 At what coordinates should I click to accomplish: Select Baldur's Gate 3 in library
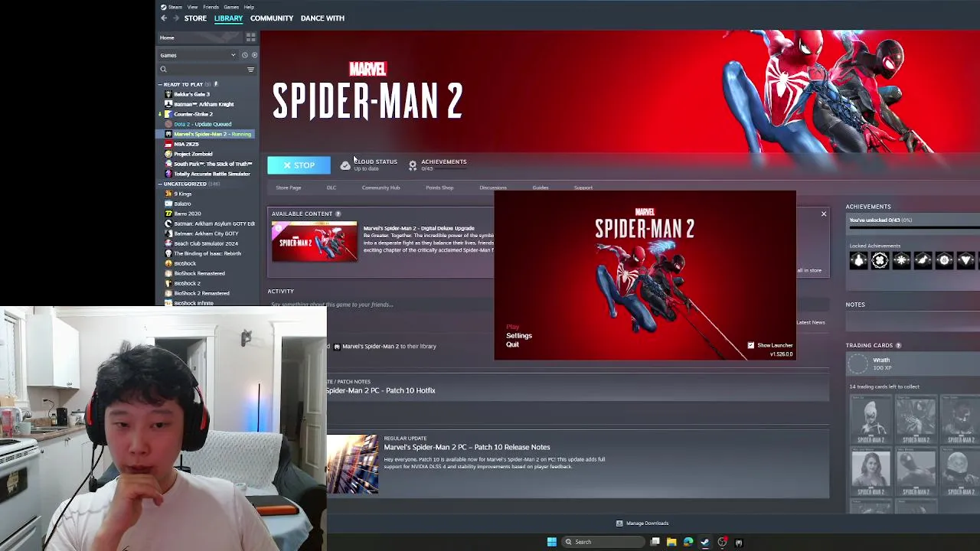tap(191, 94)
